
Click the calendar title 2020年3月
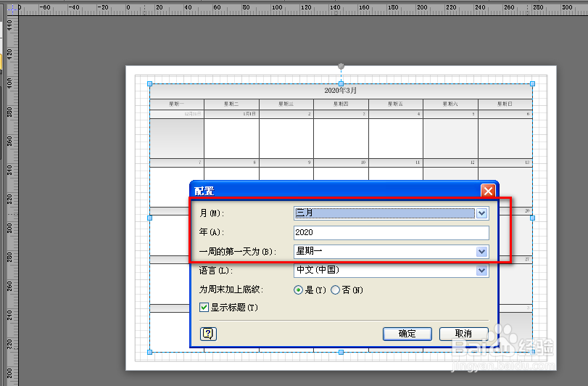tap(341, 91)
